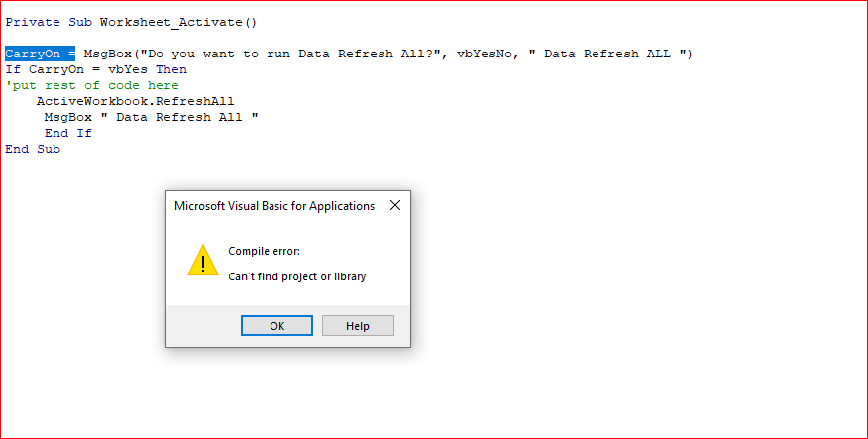Click the highlighted "CarryOn =" selection
This screenshot has height=439, width=868.
40,54
